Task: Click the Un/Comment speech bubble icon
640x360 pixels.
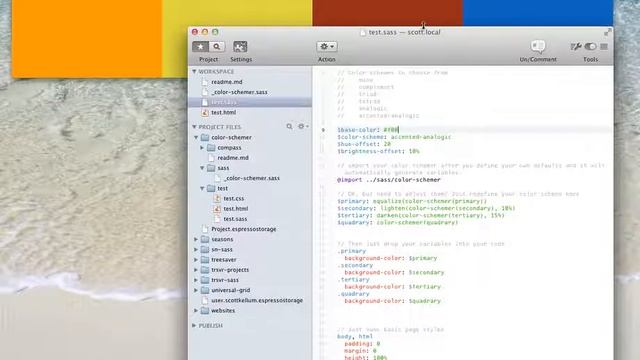Action: point(538,46)
